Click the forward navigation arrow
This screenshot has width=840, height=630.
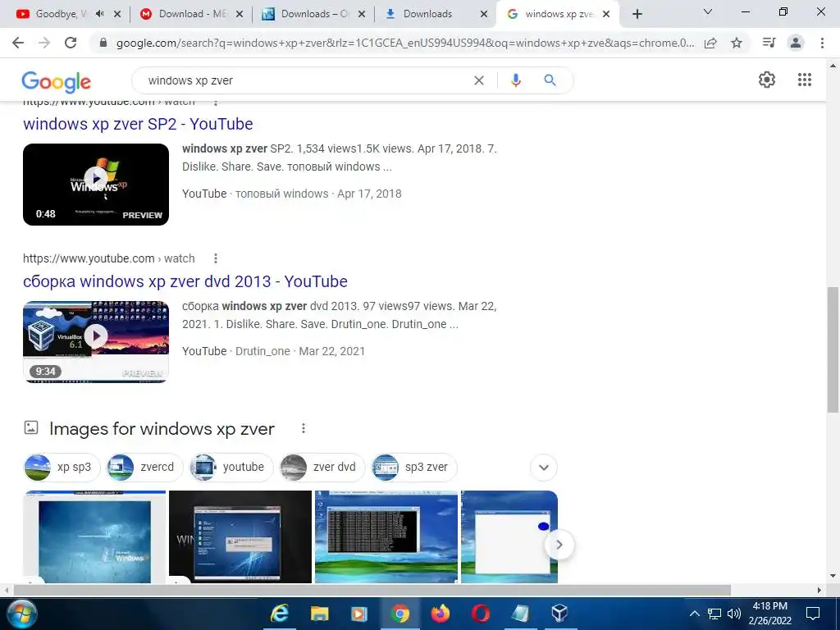tap(44, 43)
